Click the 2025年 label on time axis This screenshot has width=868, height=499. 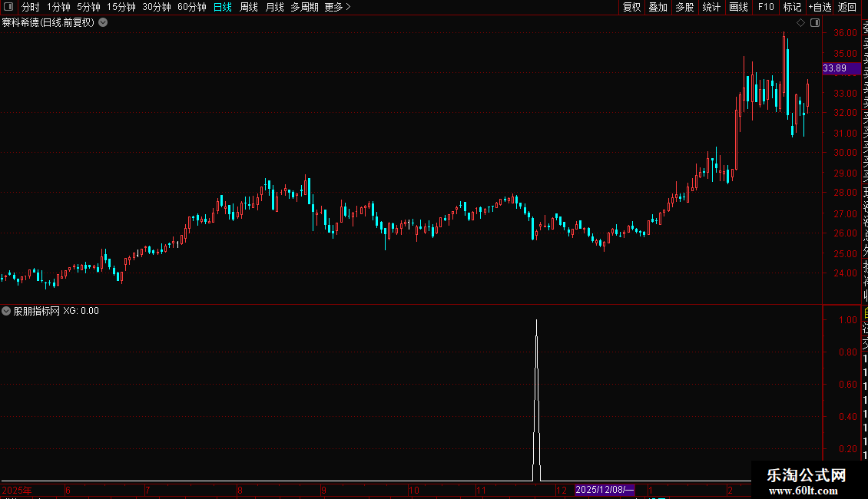pyautogui.click(x=17, y=490)
